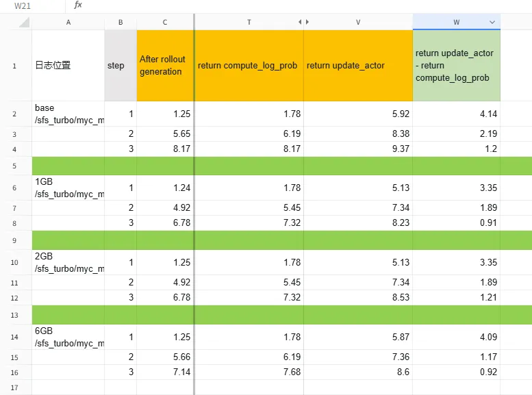Viewport: 532px width, 395px height.
Task: Click the frozen column divider bar
Action: point(194,205)
